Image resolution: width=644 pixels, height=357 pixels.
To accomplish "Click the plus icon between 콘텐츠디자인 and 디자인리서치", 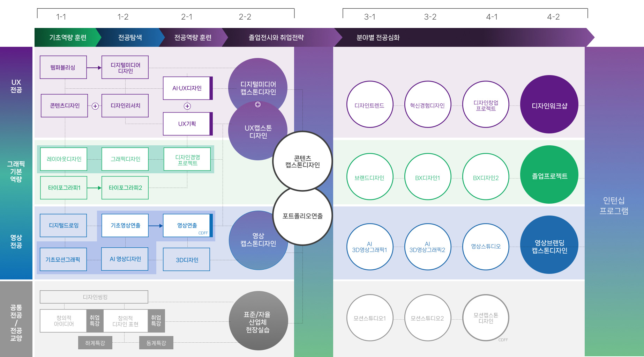I will pos(95,106).
